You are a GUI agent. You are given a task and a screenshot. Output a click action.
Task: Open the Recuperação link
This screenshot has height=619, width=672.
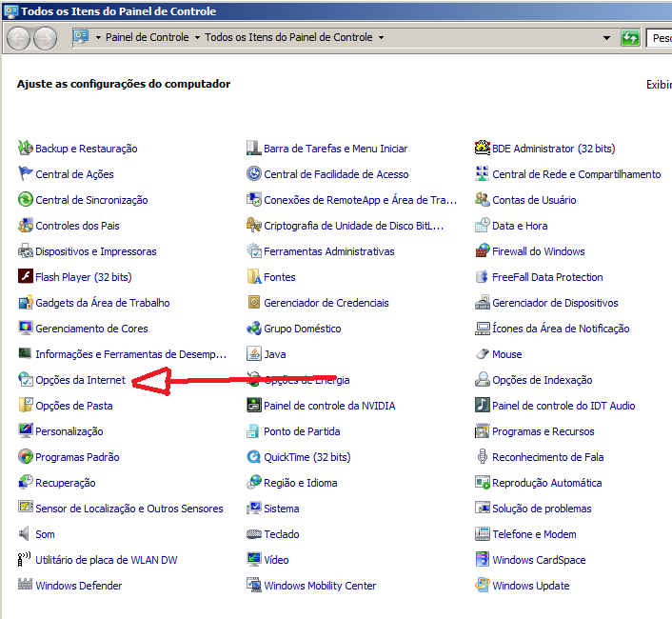click(x=65, y=483)
